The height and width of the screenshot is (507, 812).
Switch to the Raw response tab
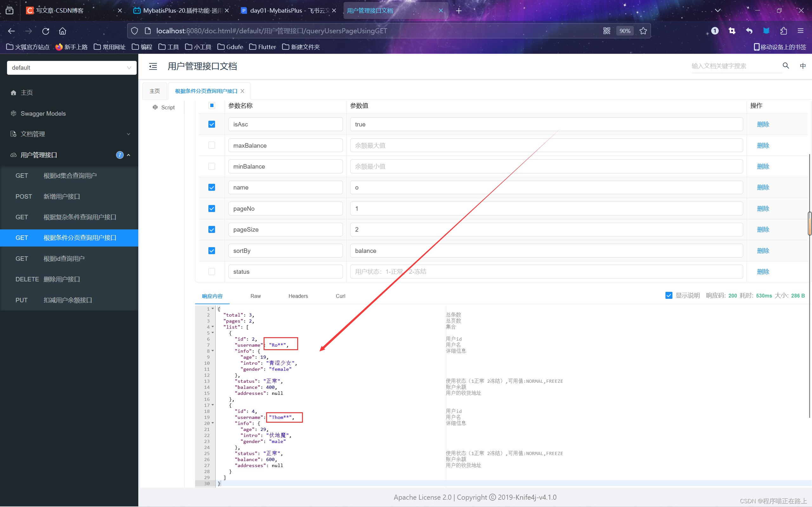click(255, 296)
